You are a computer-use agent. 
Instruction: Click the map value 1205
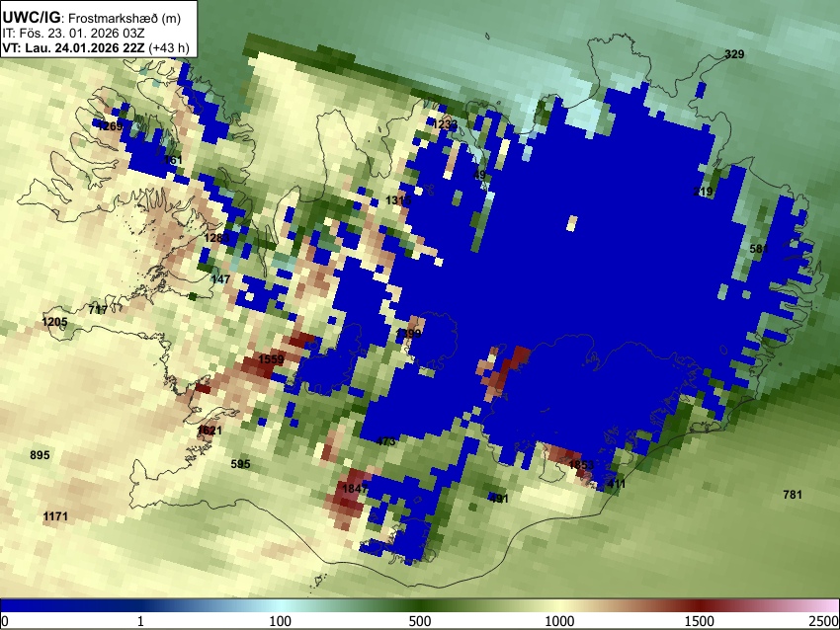(54, 322)
